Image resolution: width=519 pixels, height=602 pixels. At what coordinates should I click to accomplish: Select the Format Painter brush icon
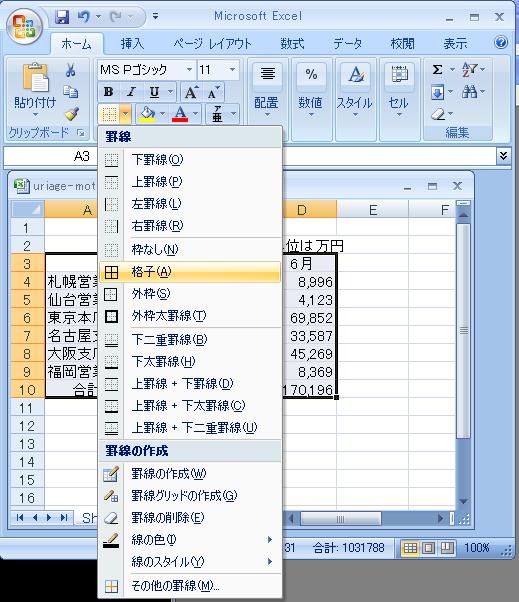click(x=71, y=113)
